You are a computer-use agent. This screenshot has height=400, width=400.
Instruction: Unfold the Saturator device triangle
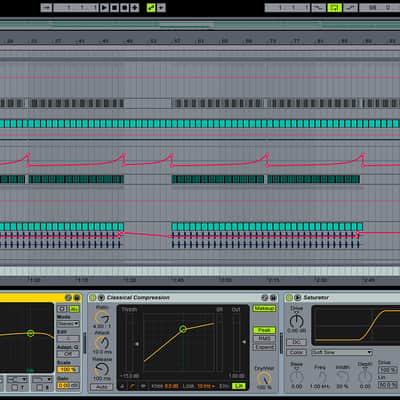coord(298,297)
